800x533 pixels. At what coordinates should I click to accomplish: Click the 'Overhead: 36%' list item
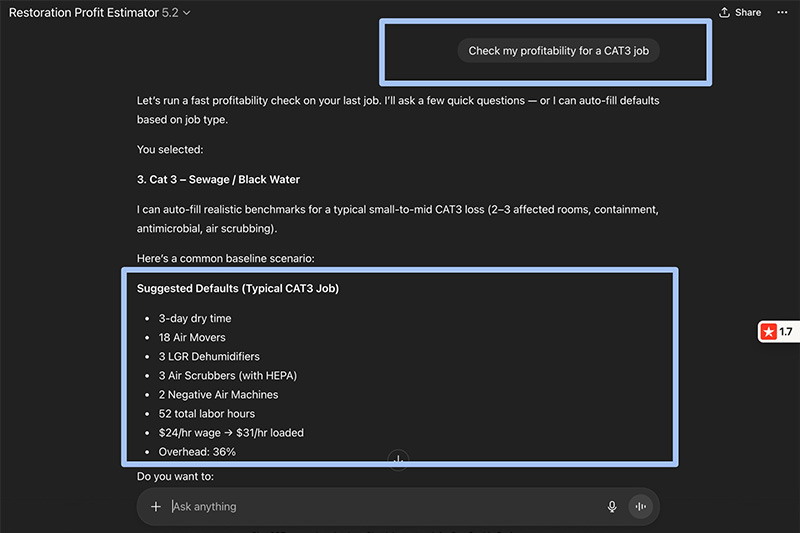[x=197, y=452]
